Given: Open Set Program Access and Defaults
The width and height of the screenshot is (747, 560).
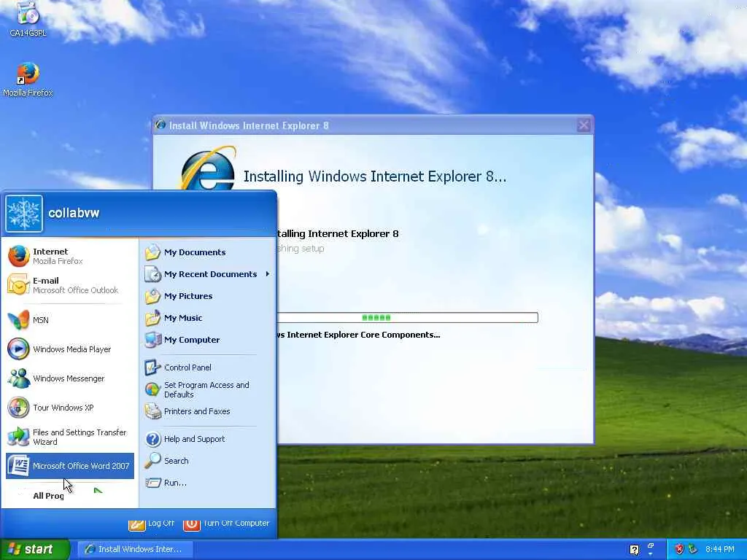Looking at the screenshot, I should (208, 389).
